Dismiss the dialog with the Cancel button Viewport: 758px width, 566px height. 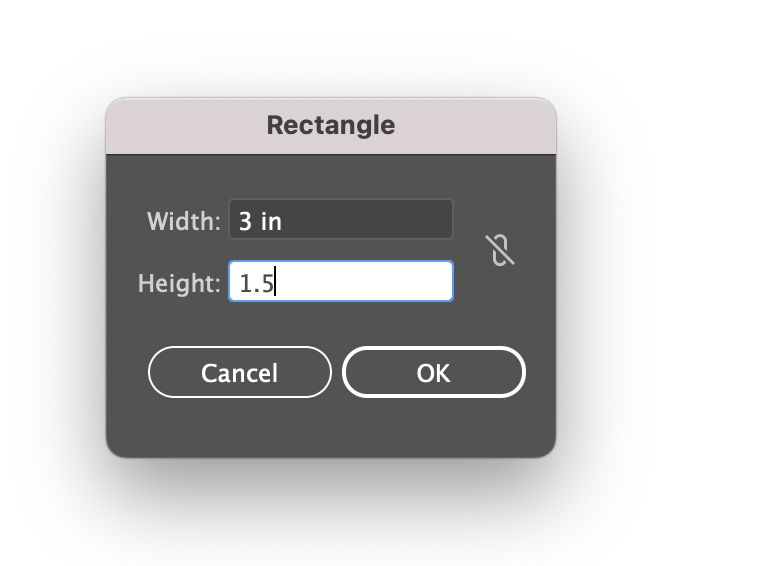[x=240, y=372]
